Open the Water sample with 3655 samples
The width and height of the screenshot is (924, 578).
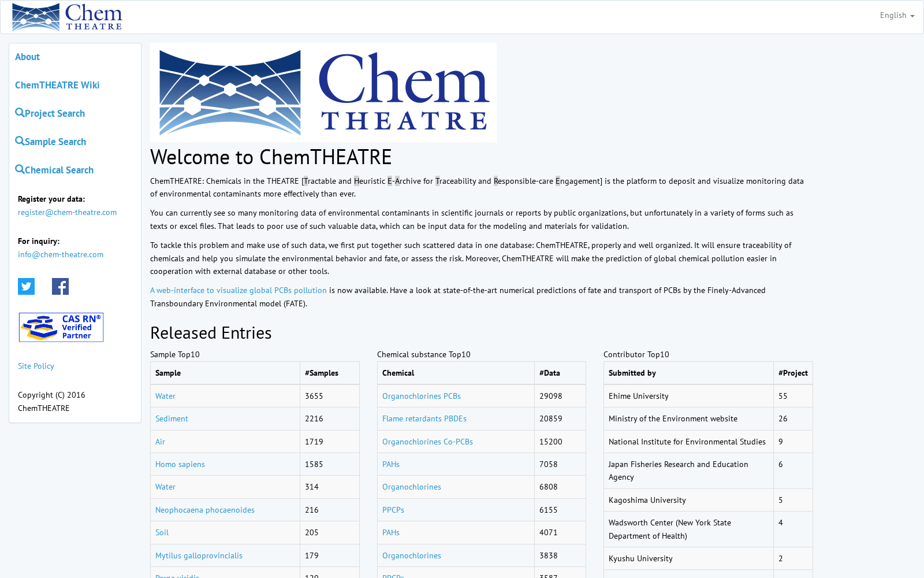pyautogui.click(x=165, y=396)
